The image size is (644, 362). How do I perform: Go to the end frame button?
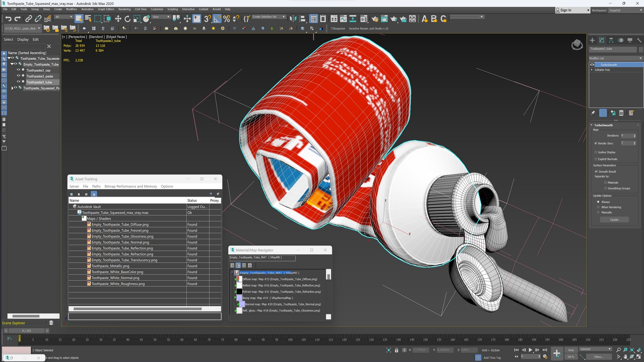[545, 350]
